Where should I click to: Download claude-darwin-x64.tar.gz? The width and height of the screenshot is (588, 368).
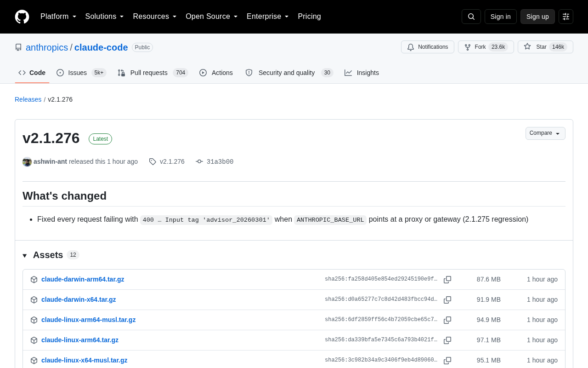tap(79, 299)
